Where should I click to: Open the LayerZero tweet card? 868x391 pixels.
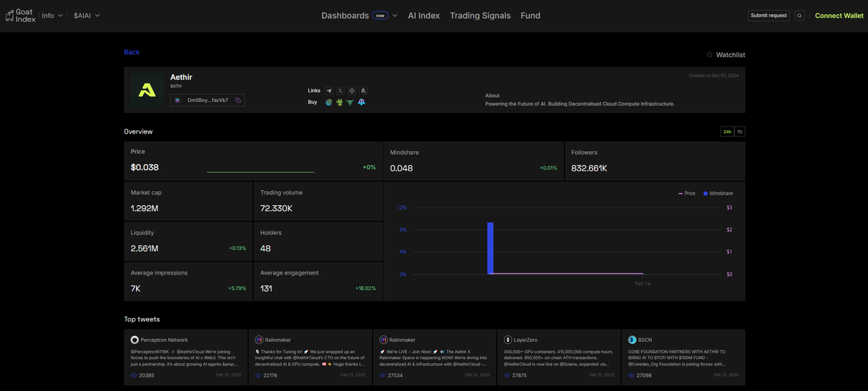point(558,357)
